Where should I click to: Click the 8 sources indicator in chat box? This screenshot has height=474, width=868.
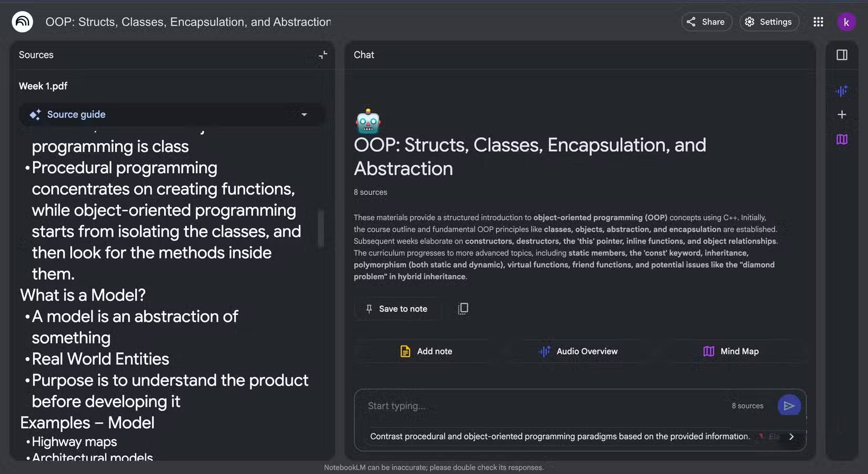[747, 406]
